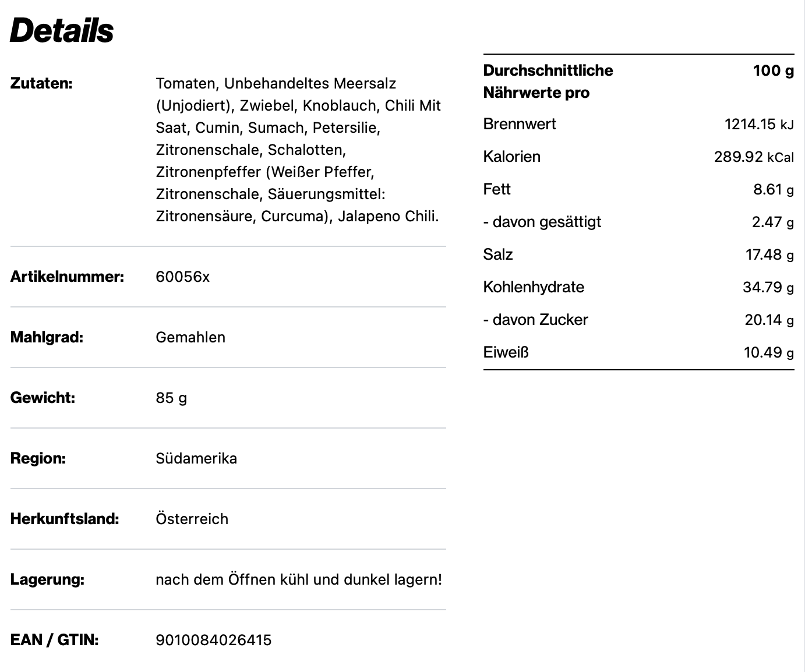Click the Fett value 8.61 g
Viewport: 805px width, 672px height.
coord(773,189)
